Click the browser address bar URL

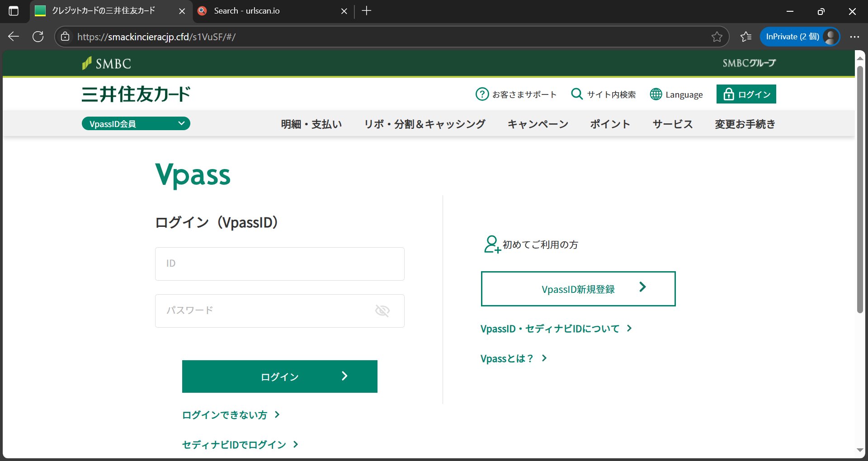156,37
